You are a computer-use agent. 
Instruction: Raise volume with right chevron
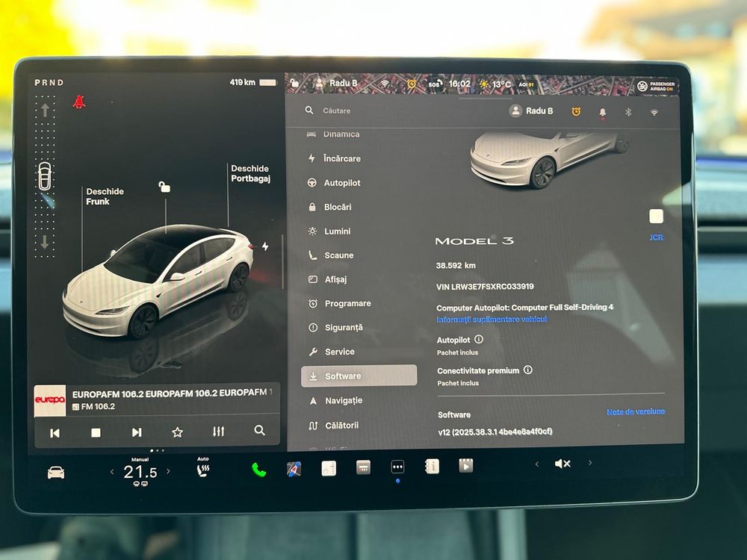590,462
